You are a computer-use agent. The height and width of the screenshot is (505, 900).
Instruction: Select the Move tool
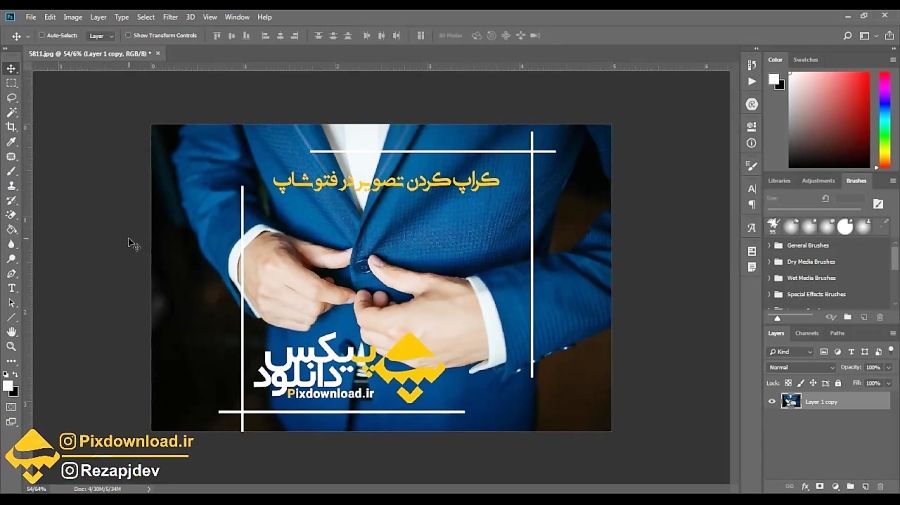(x=11, y=68)
